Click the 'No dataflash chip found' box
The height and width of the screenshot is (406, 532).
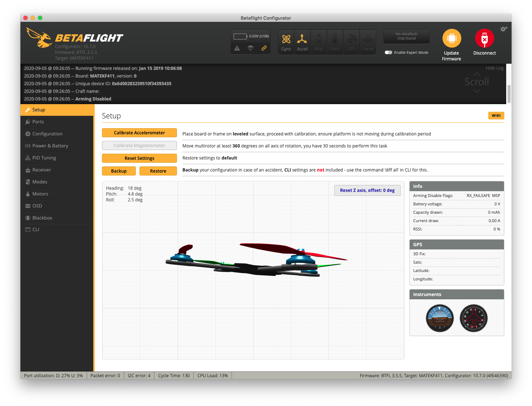click(406, 36)
